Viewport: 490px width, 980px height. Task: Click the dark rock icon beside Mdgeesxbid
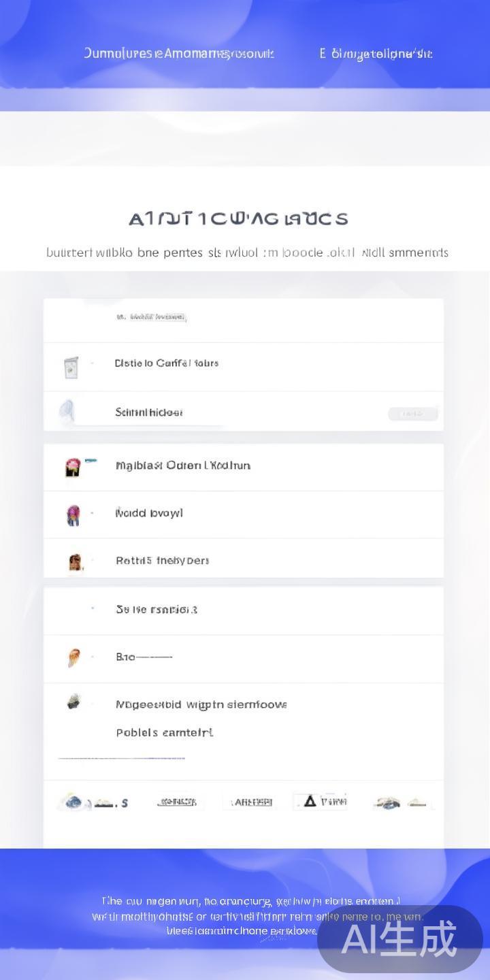(x=73, y=702)
